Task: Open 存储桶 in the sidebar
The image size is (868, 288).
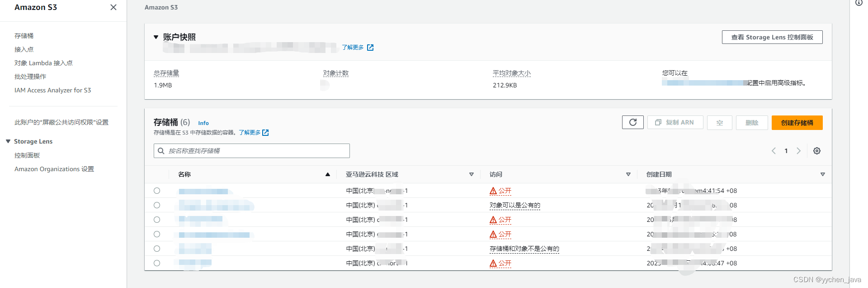Action: click(x=24, y=36)
